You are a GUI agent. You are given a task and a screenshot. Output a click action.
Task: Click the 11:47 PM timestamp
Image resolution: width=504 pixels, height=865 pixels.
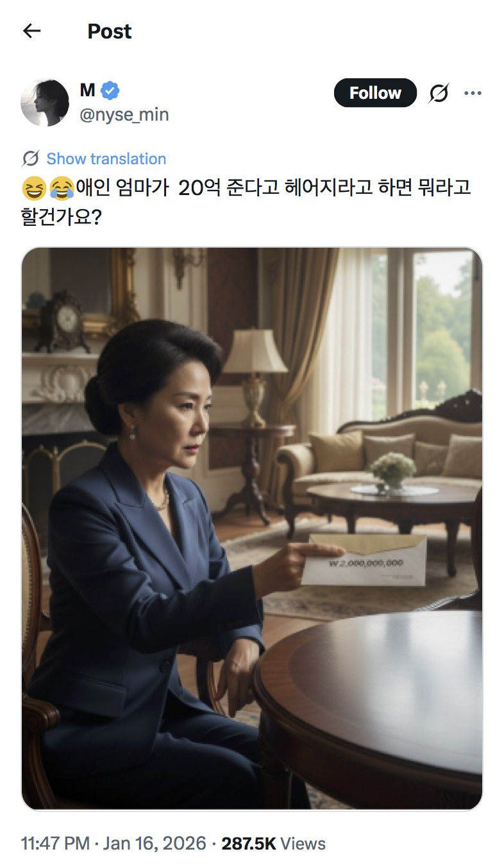(55, 843)
